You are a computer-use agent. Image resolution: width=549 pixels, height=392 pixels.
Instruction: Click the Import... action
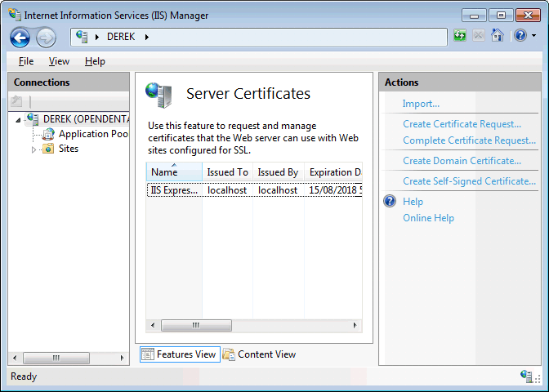point(421,104)
